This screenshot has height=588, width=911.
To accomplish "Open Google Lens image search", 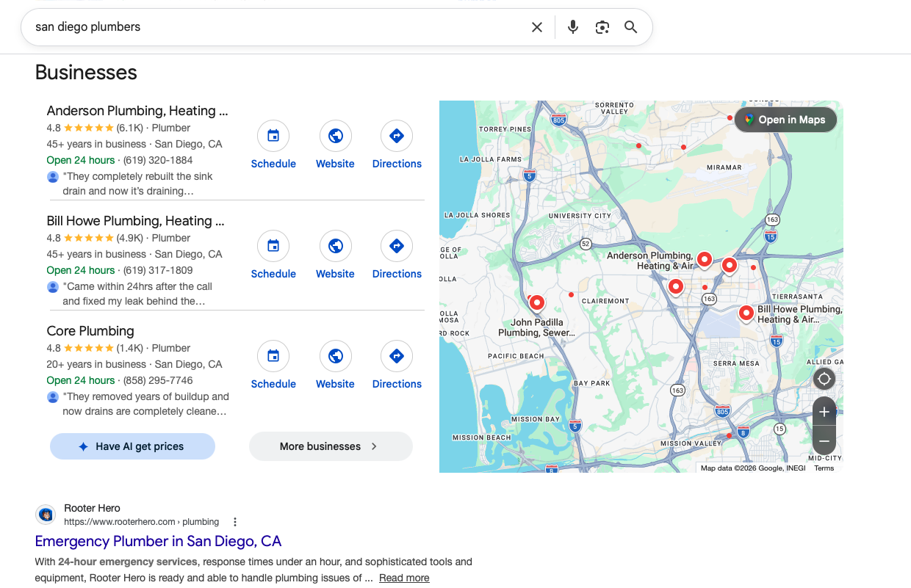I will coord(602,27).
